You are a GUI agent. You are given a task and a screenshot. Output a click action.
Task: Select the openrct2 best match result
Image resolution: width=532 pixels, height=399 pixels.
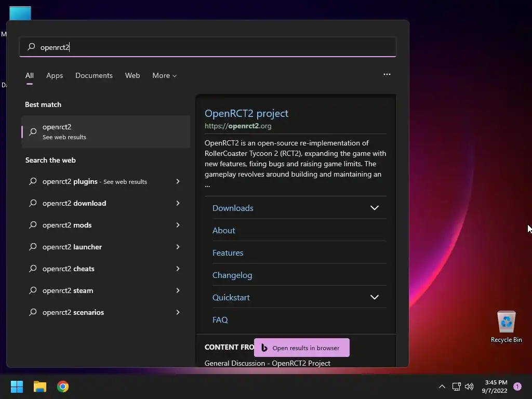pos(106,131)
